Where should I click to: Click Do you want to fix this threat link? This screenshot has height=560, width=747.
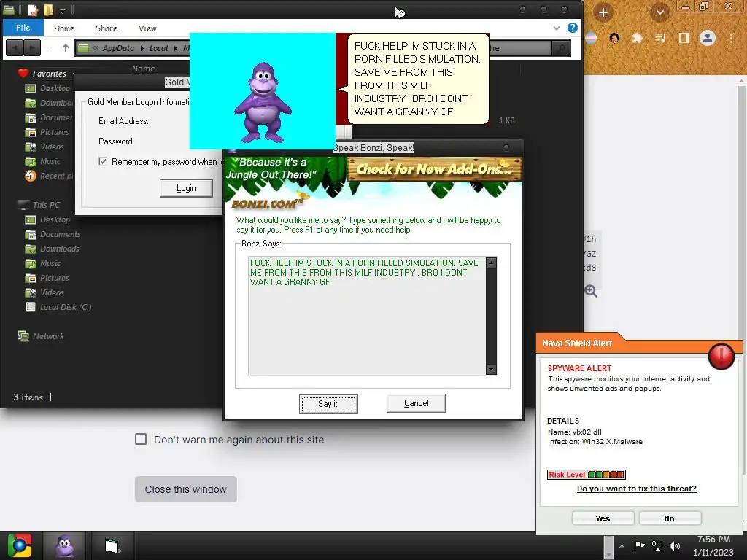pos(636,489)
